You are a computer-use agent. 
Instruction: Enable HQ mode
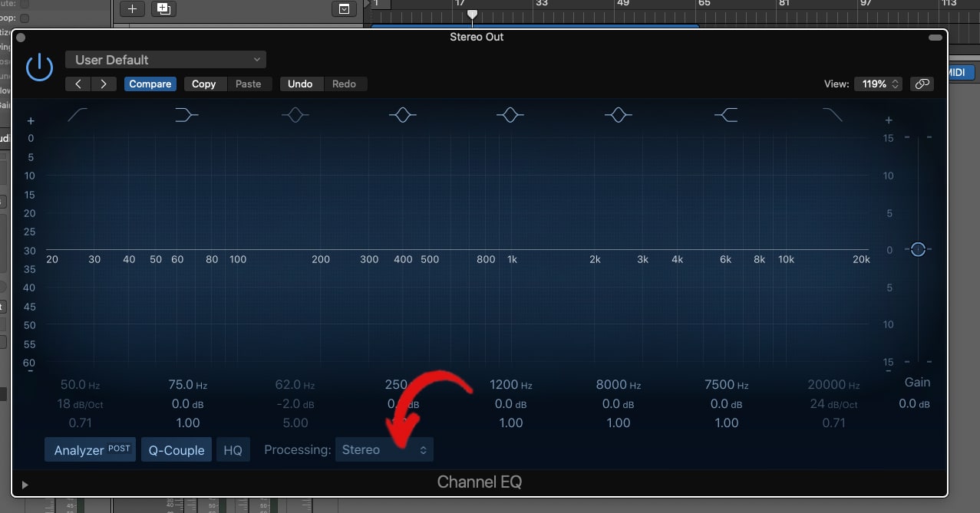tap(233, 449)
